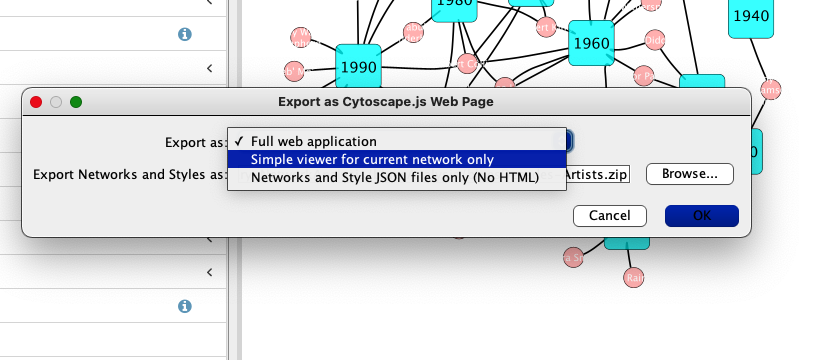This screenshot has width=832, height=360.
Task: Confirm export with the OK button
Action: 701,216
